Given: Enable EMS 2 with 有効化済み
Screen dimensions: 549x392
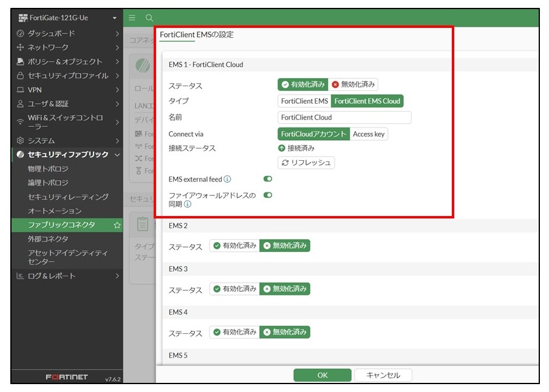Looking at the screenshot, I should pyautogui.click(x=234, y=246).
